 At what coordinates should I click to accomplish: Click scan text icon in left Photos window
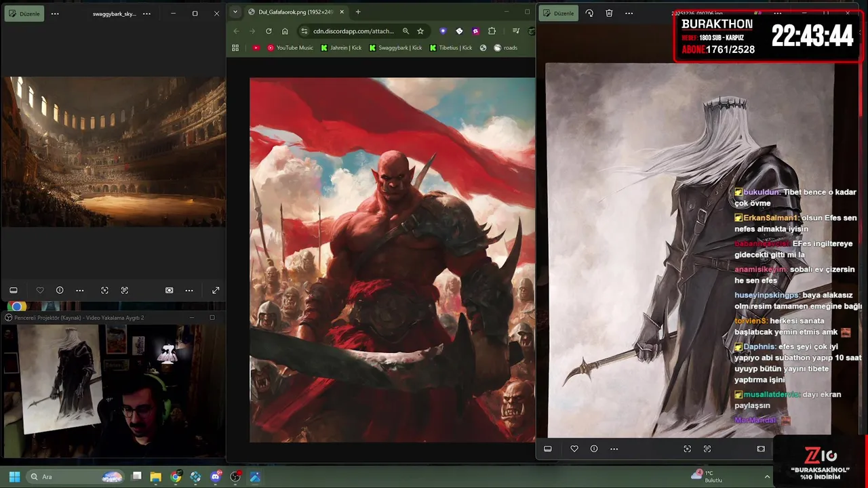point(125,290)
